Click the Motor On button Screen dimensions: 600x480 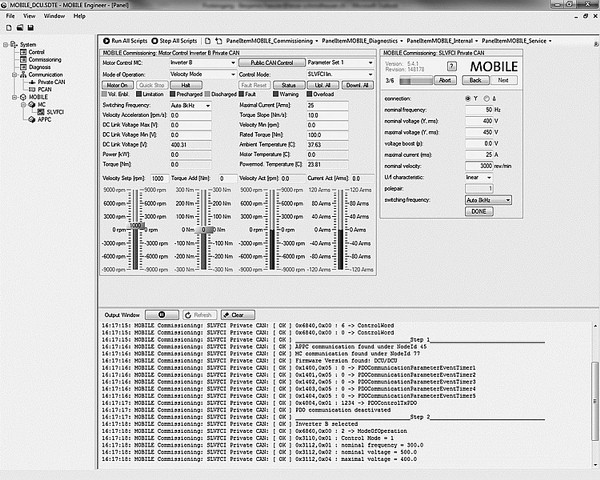pos(118,85)
